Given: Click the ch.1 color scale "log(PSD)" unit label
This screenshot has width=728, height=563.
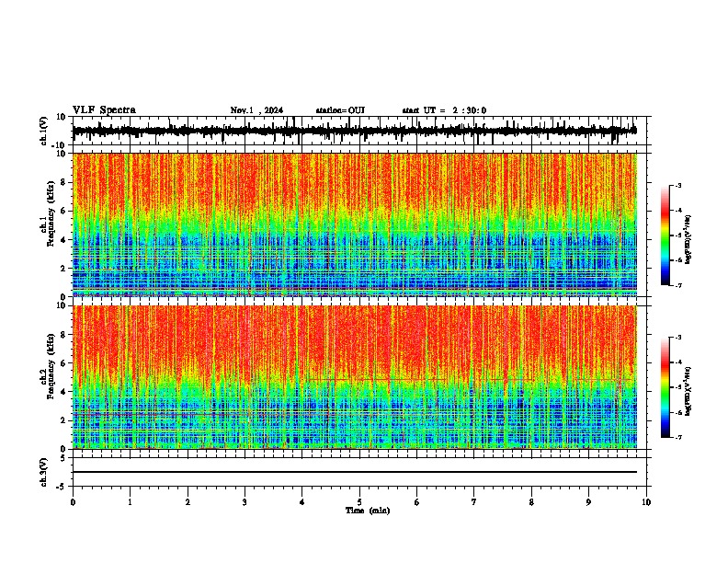Looking at the screenshot, I should (688, 239).
